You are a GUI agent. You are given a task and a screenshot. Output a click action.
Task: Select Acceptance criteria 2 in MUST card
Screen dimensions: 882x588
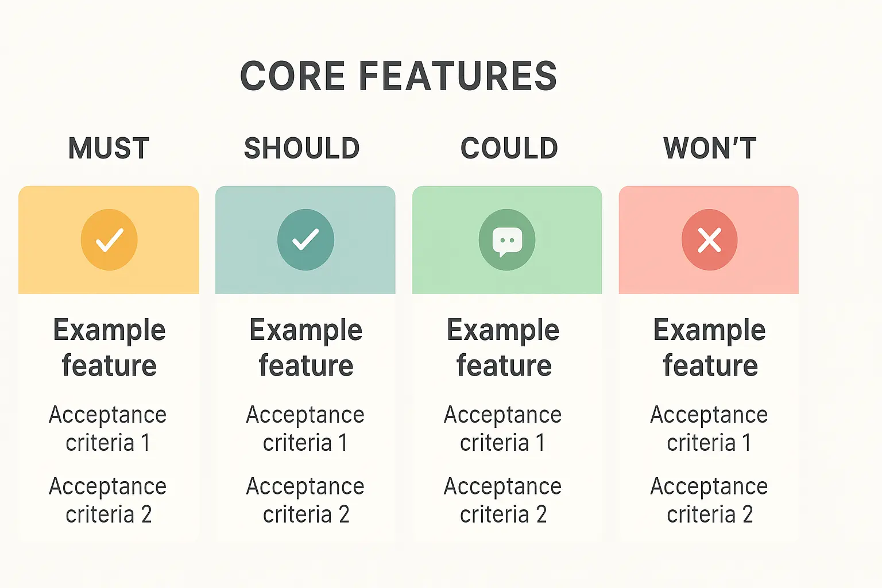click(108, 500)
